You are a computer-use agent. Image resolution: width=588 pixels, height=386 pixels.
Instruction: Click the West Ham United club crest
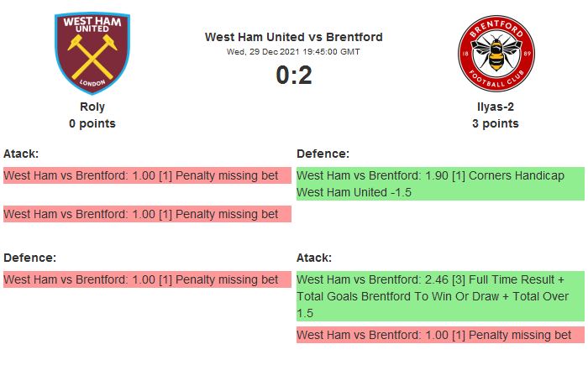[92, 53]
